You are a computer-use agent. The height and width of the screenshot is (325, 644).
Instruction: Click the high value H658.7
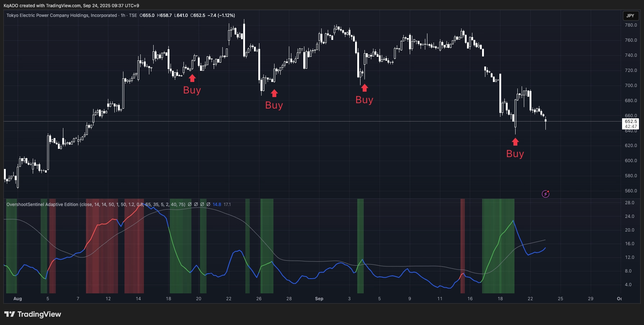coord(164,15)
